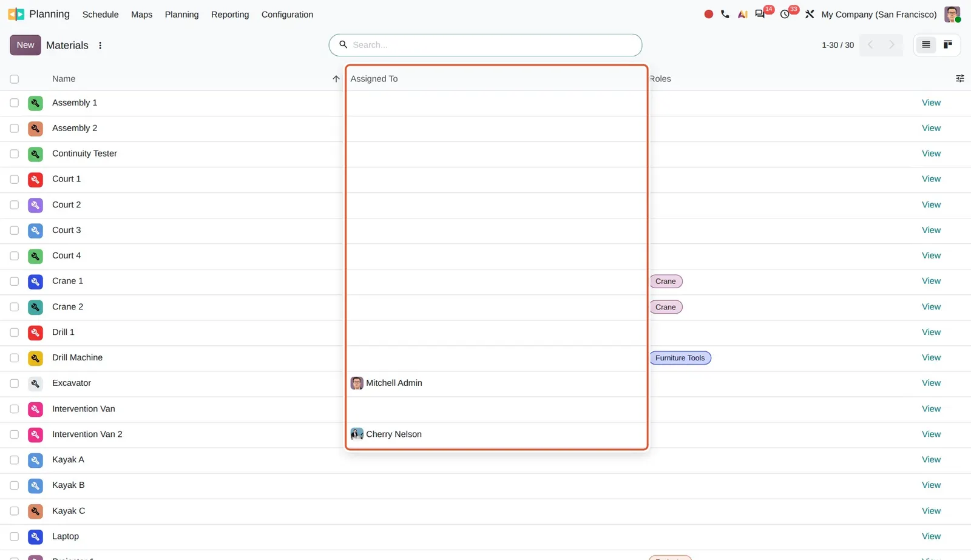Open the Configuration menu
971x560 pixels.
[287, 15]
